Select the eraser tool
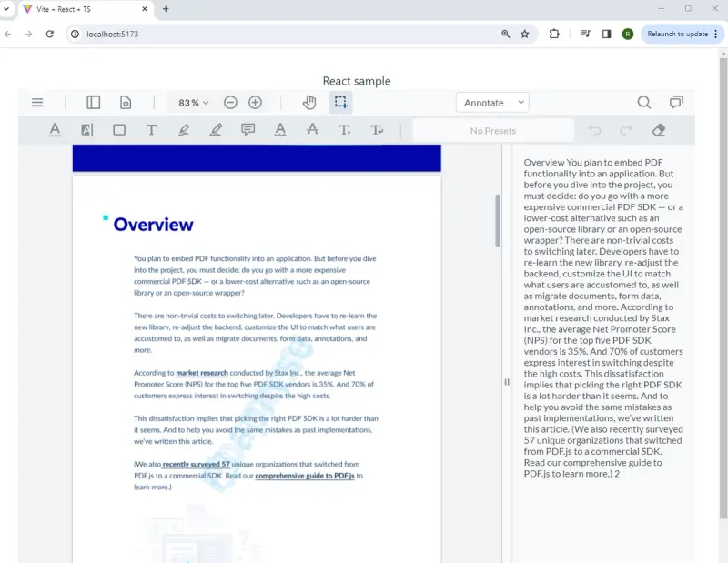 pyautogui.click(x=658, y=130)
